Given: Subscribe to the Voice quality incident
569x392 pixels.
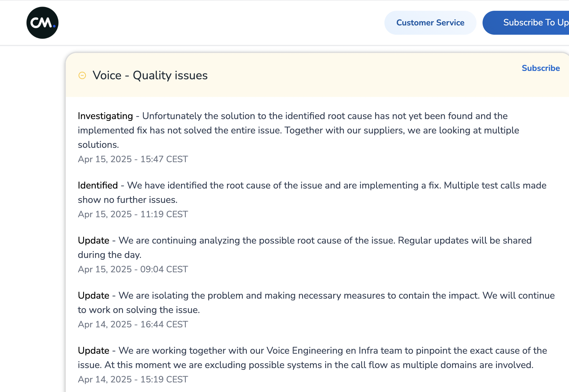Looking at the screenshot, I should coord(541,68).
